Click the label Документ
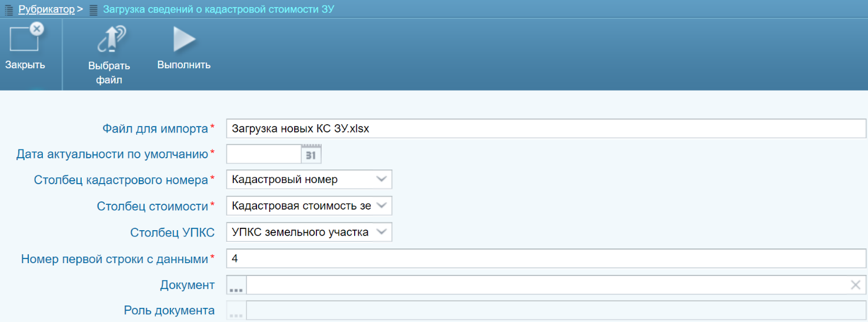This screenshot has width=868, height=322. 187,285
